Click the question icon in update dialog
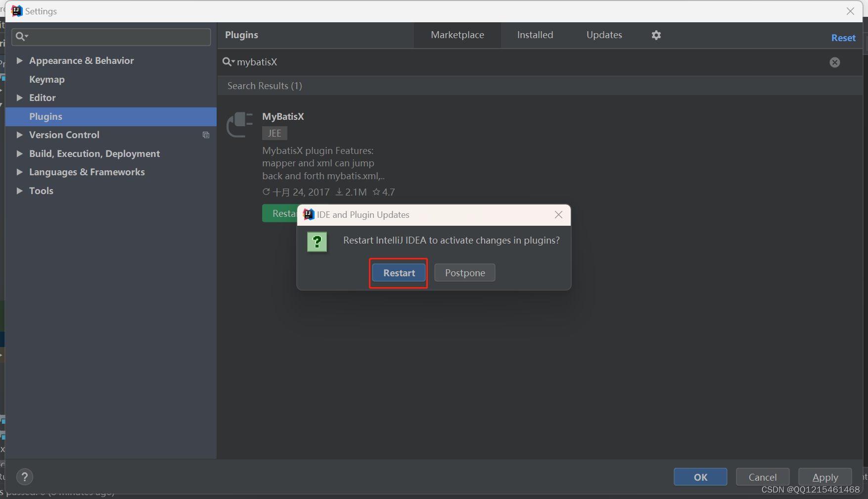The image size is (868, 499). [x=317, y=242]
